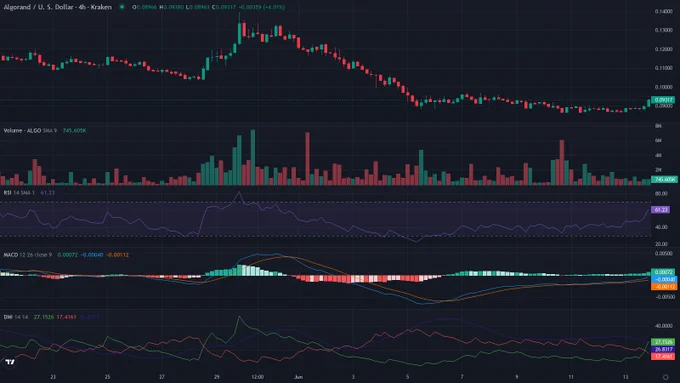Click the 0.10000 price axis label
The height and width of the screenshot is (383, 680).
(664, 87)
